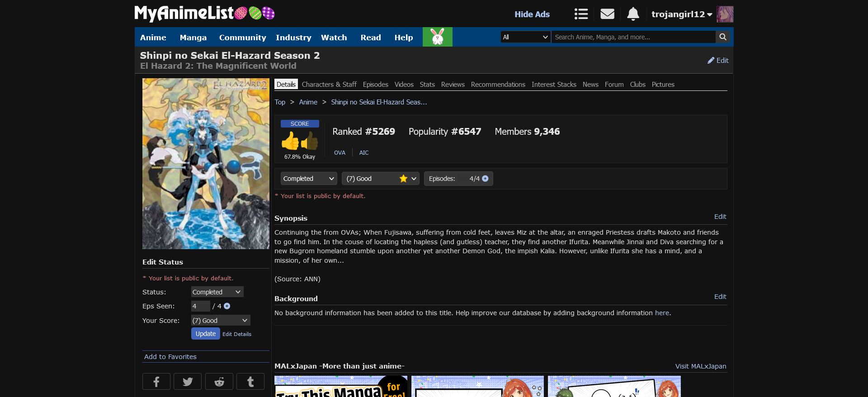The image size is (868, 397).
Task: Open the MyAnimeList home logo
Action: click(204, 14)
